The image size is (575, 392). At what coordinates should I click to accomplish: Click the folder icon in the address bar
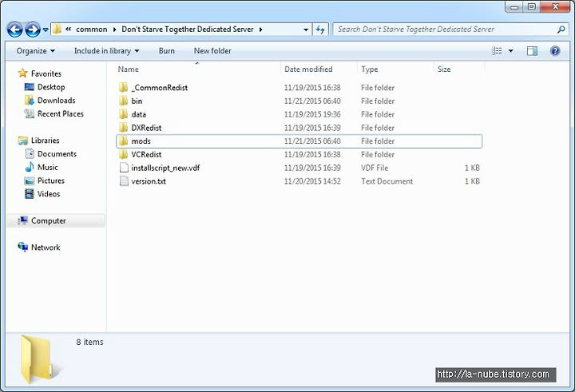click(x=57, y=29)
